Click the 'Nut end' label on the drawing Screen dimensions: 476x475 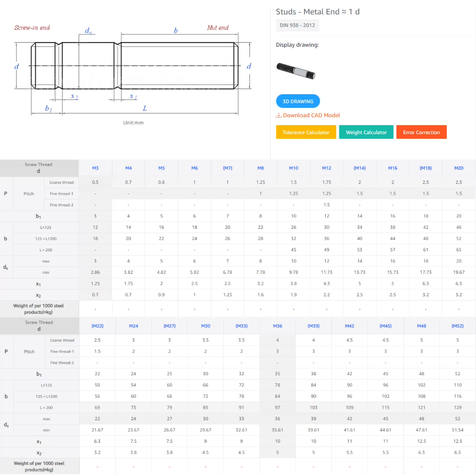point(218,28)
